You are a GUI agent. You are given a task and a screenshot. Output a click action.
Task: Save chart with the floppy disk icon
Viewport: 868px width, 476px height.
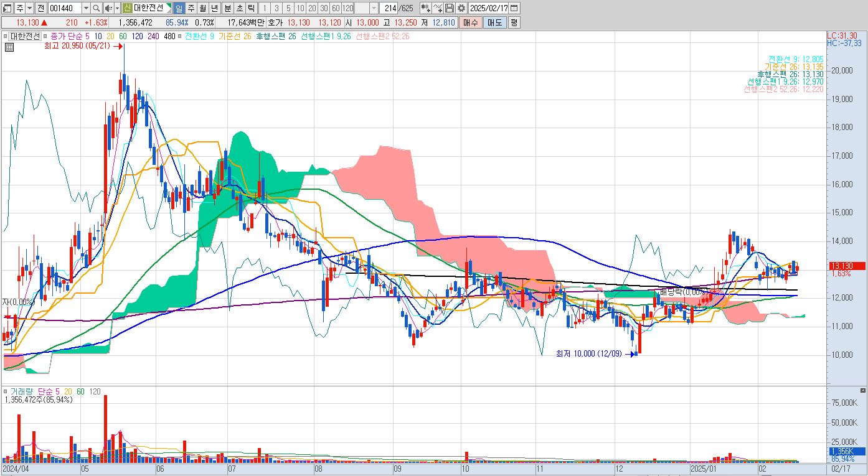pos(450,8)
